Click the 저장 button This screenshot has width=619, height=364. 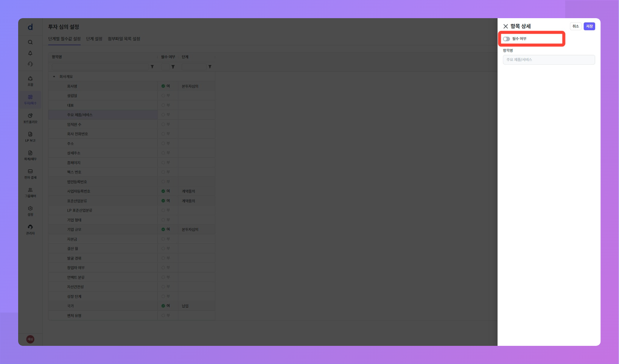(x=589, y=26)
